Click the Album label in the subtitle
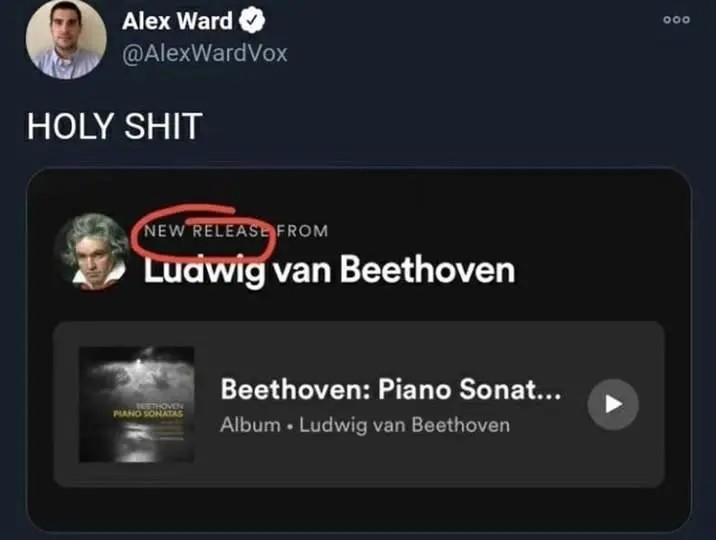Screen dimensions: 716x540 point(250,425)
